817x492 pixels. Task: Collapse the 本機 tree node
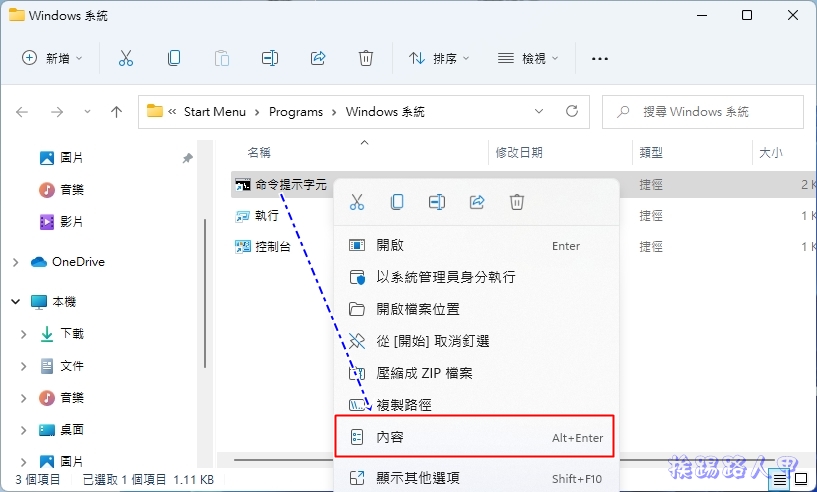16,302
